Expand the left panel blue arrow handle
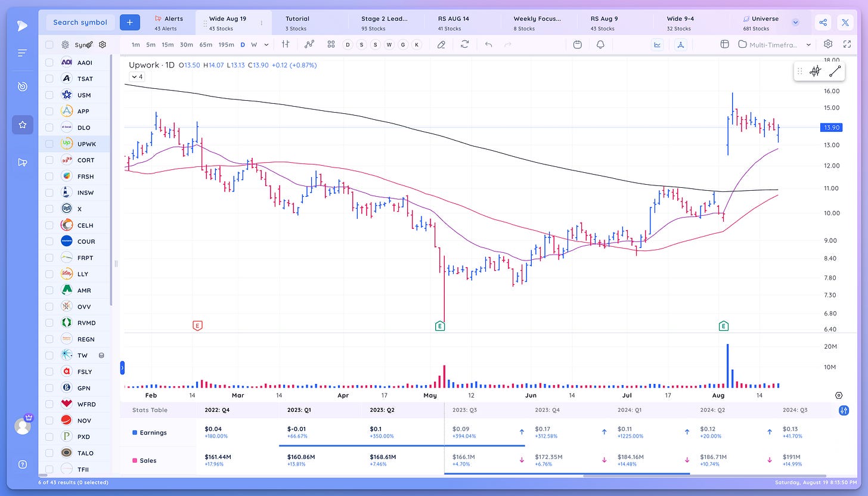 tap(122, 367)
